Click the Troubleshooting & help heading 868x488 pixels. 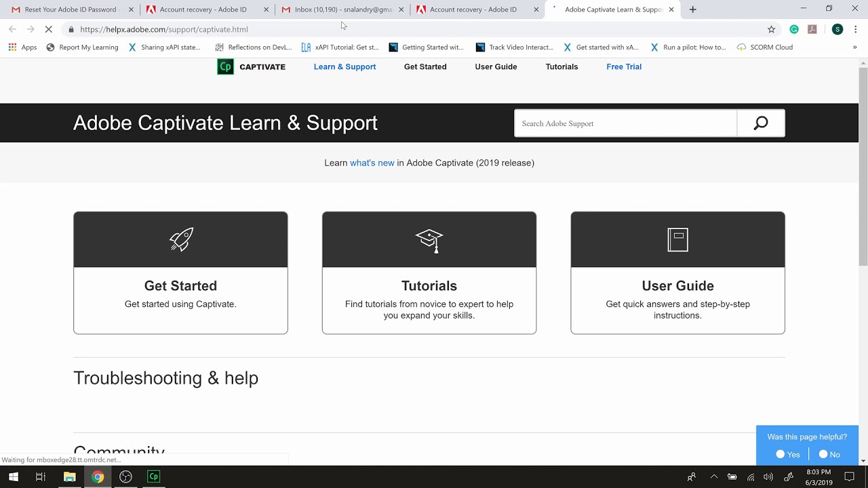pos(165,378)
